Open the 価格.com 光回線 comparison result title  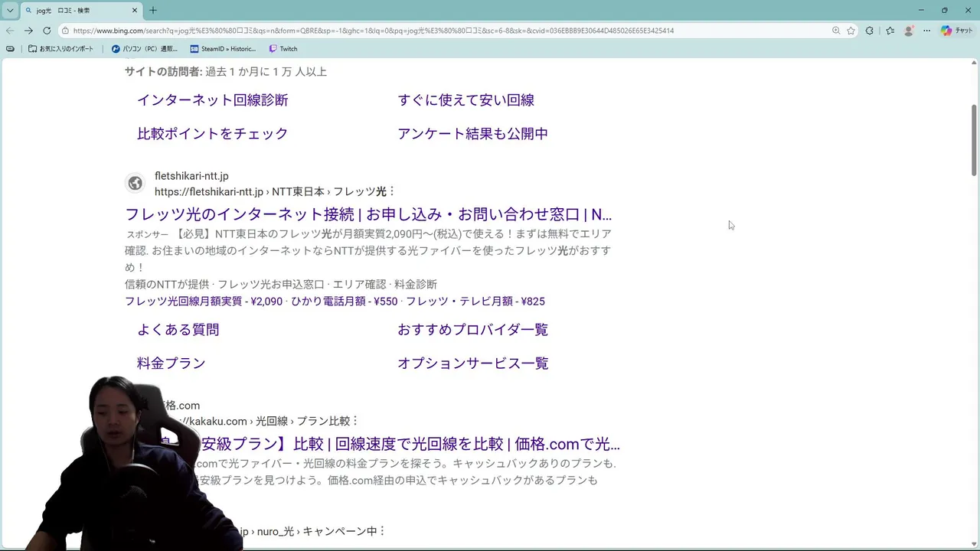click(398, 444)
